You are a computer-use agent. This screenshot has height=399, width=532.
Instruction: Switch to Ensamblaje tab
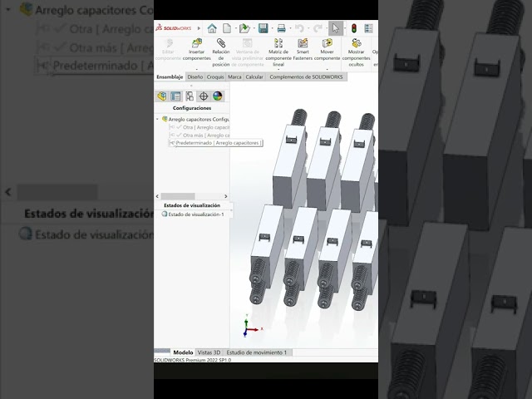(170, 77)
